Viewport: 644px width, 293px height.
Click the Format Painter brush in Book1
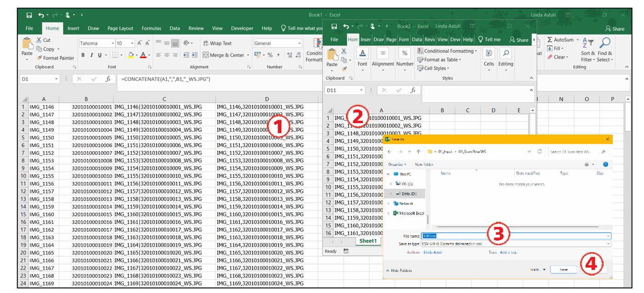39,58
